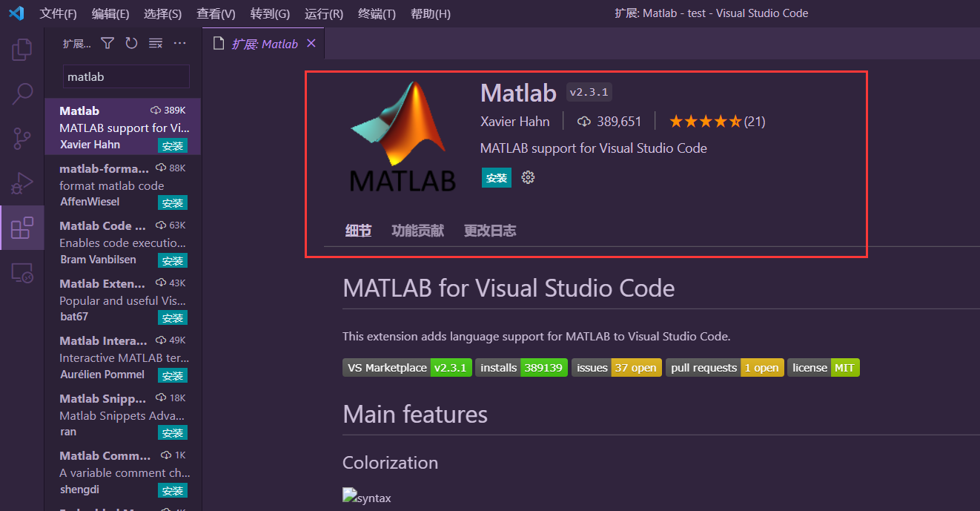980x511 pixels.
Task: Open 终端(T) menu
Action: tap(377, 13)
